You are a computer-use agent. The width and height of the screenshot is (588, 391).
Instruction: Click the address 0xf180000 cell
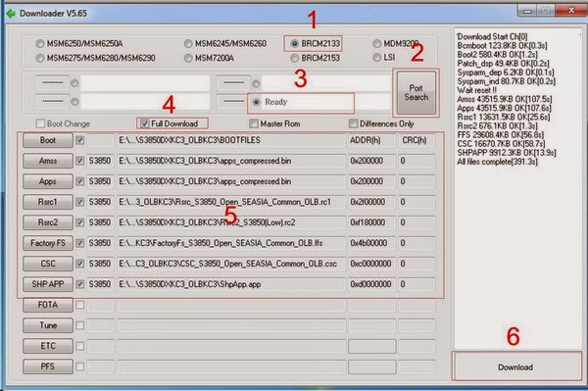(x=371, y=222)
